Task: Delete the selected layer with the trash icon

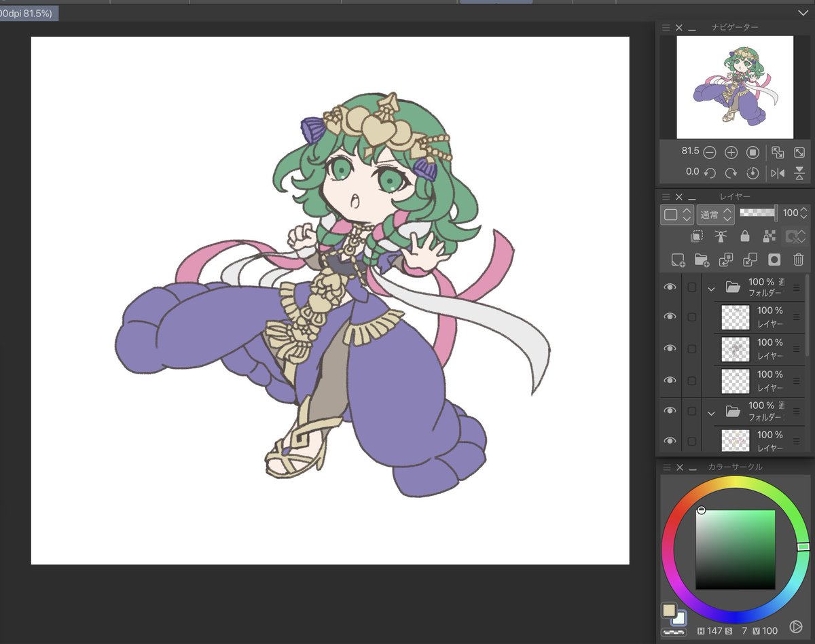Action: [799, 260]
